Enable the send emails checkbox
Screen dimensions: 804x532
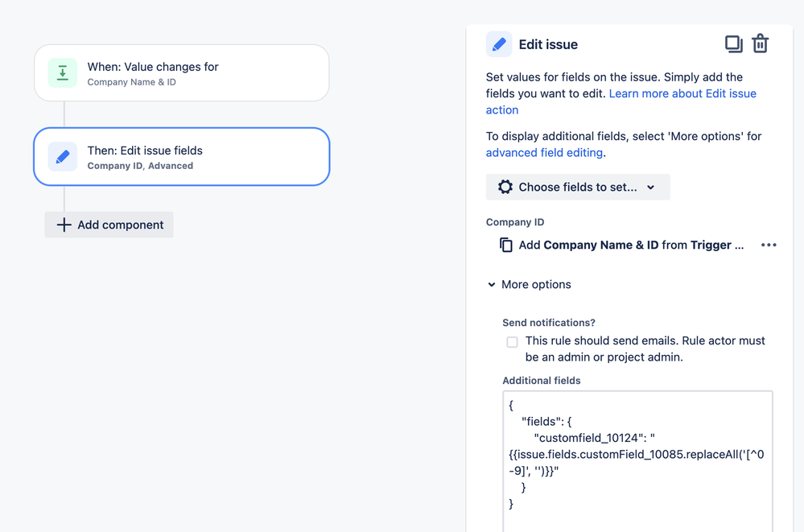point(512,342)
